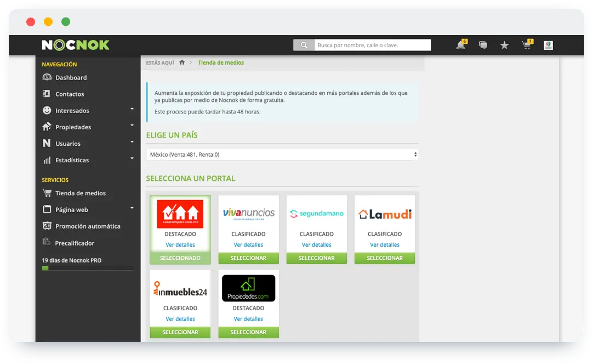Click the Usuarios N icon

click(x=47, y=143)
